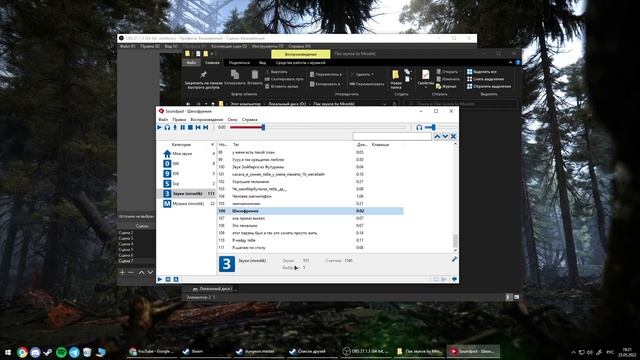Image resolution: width=640 pixels, height=360 pixels.
Task: Switch to Главная tab in Explorer ribbon
Action: (212, 63)
